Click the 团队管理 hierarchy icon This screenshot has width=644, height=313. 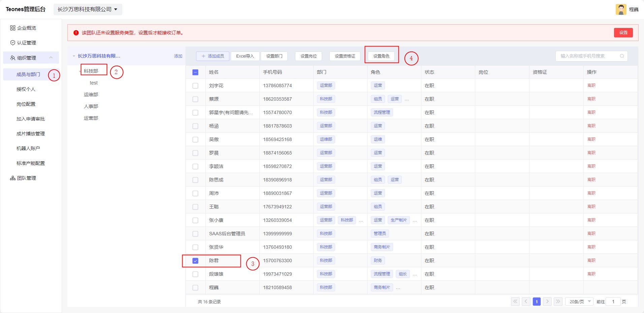click(x=13, y=178)
